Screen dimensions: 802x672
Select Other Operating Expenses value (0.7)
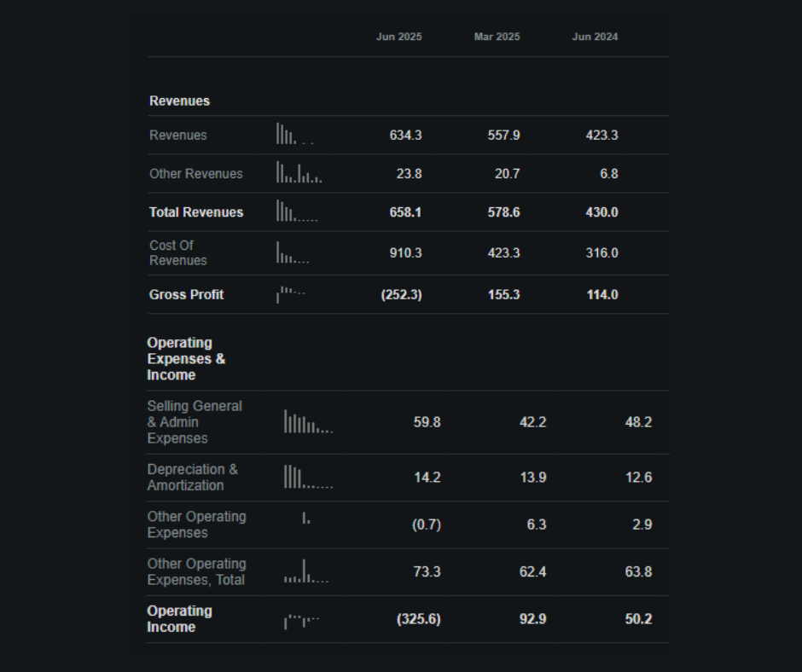click(x=427, y=524)
